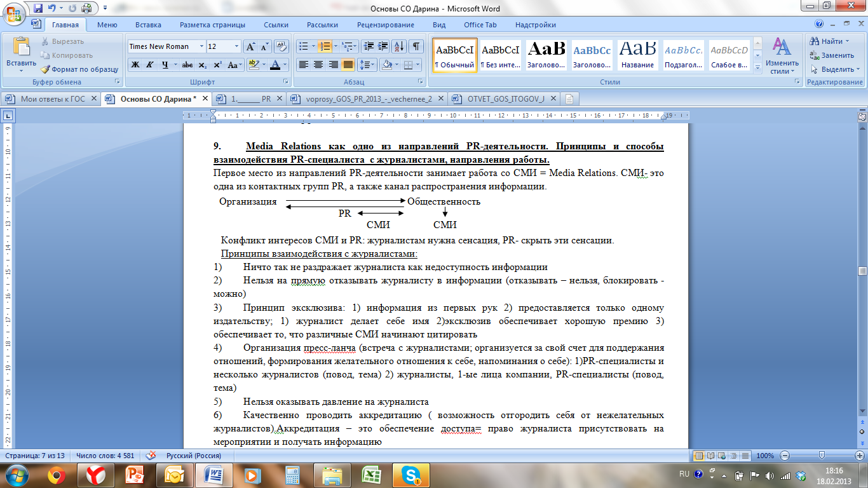Click the Format Painter (Формат по образцу) button
Image resolution: width=868 pixels, height=488 pixels.
pyautogui.click(x=80, y=69)
